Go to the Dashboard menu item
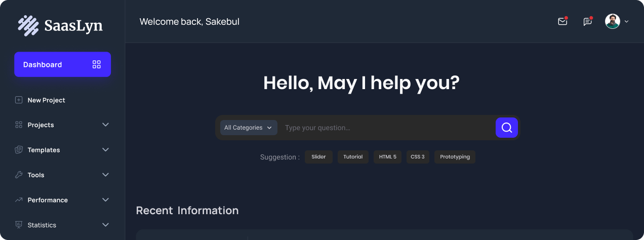The width and height of the screenshot is (644, 240). pyautogui.click(x=43, y=64)
